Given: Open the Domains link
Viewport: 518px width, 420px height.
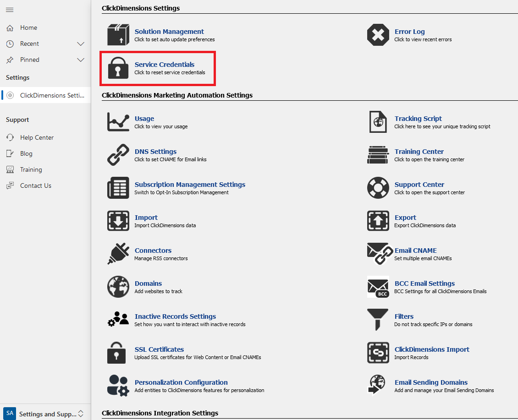Looking at the screenshot, I should 149,284.
